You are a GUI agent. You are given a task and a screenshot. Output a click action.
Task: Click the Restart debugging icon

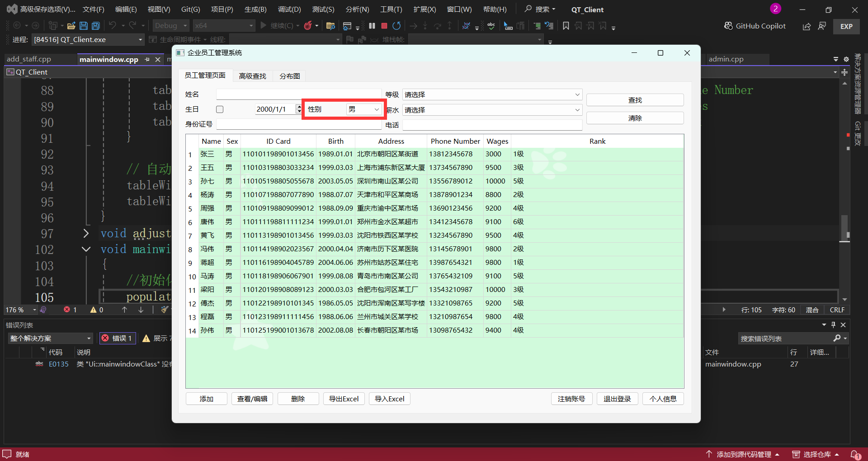pos(396,26)
